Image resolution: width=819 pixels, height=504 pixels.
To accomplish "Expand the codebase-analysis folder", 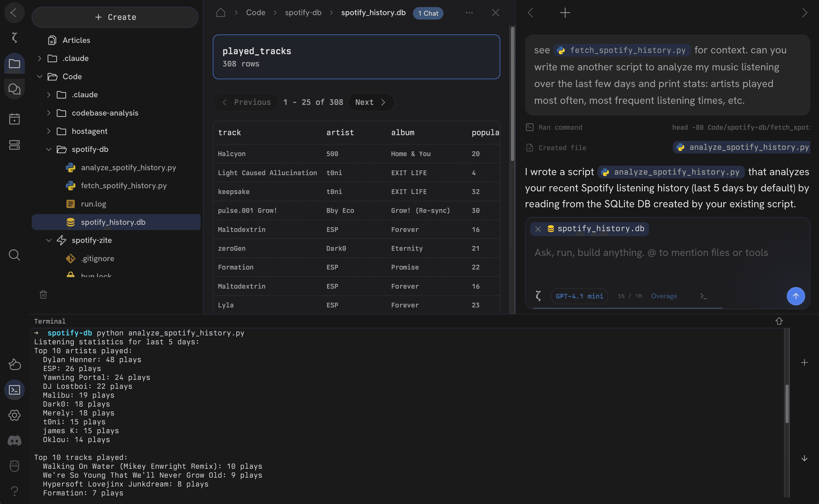I will coord(49,113).
